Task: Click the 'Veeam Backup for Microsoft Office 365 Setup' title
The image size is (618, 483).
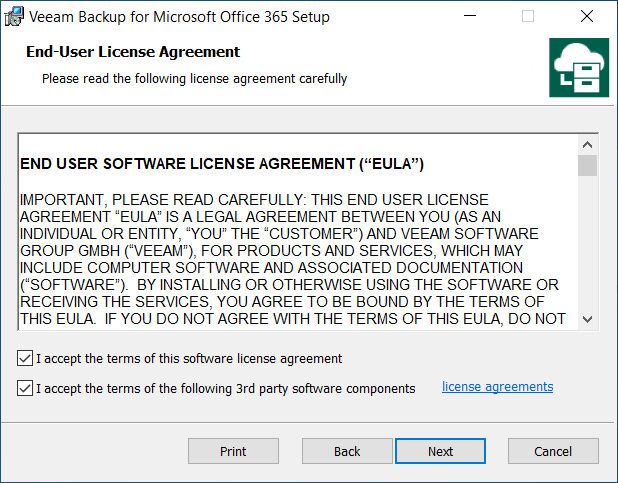Action: coord(182,17)
